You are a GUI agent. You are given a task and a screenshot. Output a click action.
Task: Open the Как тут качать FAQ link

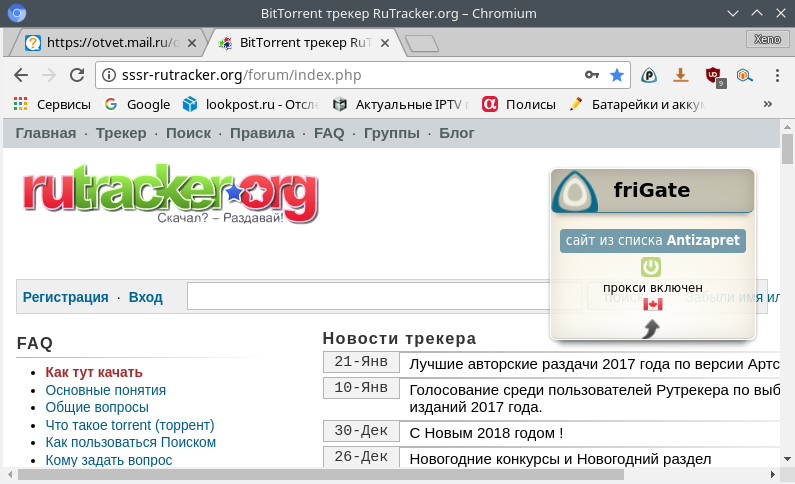(x=94, y=373)
